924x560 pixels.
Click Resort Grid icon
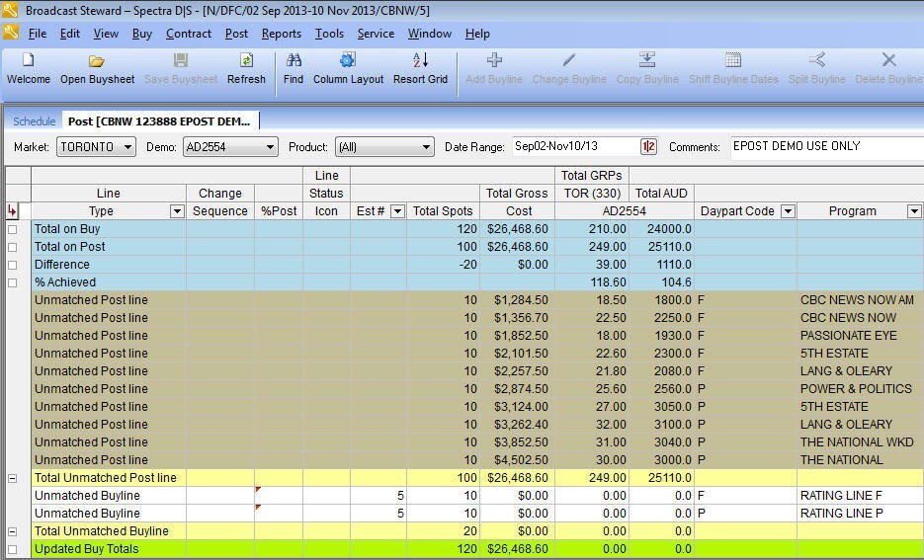420,60
